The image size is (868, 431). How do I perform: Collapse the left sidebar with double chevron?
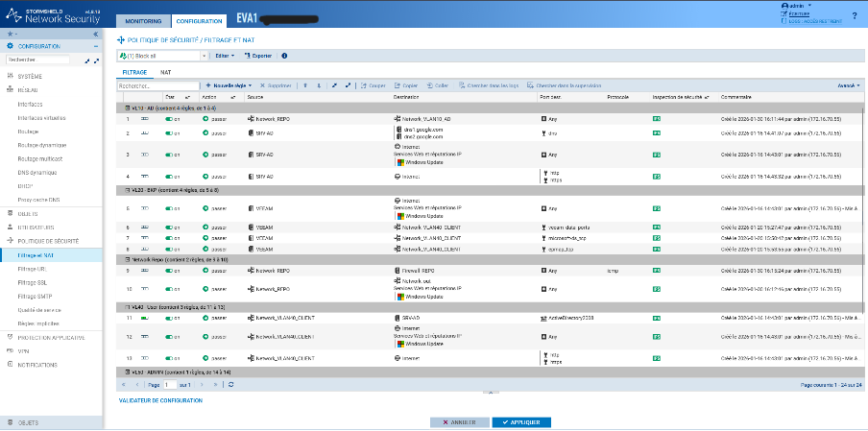95,34
